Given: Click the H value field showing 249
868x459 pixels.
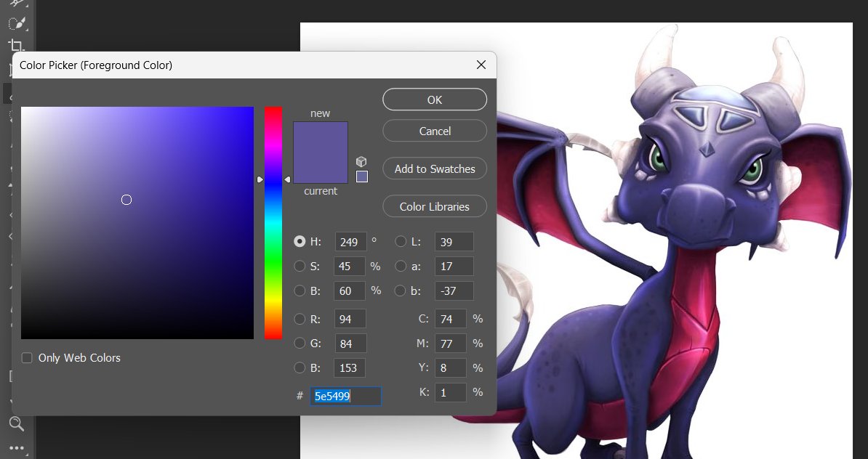Looking at the screenshot, I should [351, 242].
